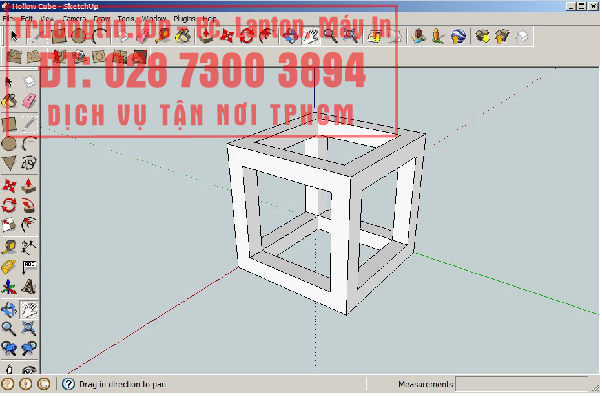Open the Camera menu
Image resolution: width=602 pixels, height=396 pixels.
coord(74,19)
